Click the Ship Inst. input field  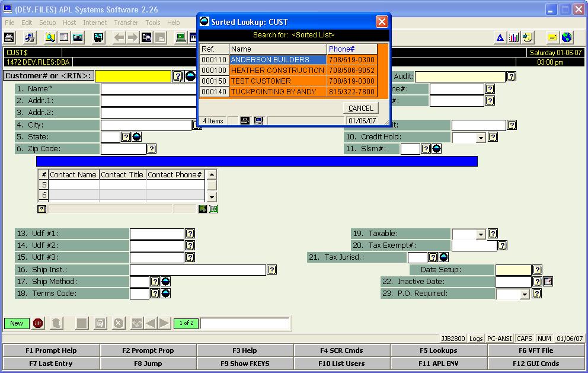point(197,270)
